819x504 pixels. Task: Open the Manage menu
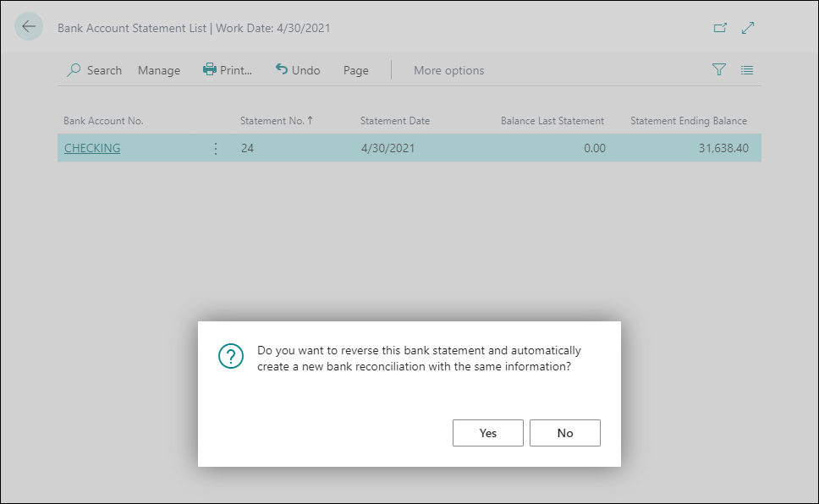(158, 70)
